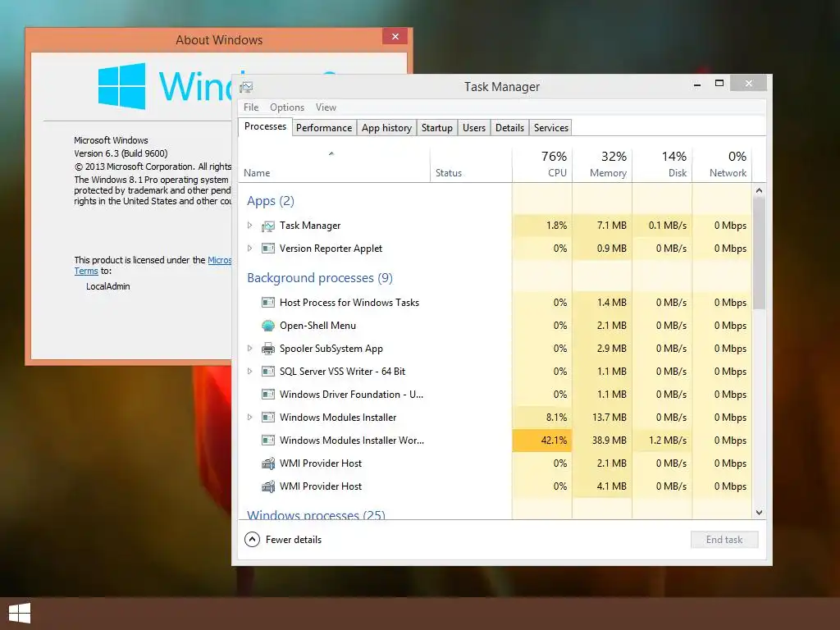
Task: Expand the Task Manager app row
Action: click(249, 226)
